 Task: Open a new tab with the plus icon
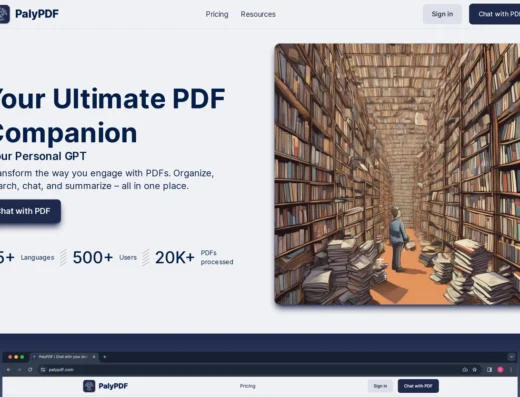click(x=105, y=357)
